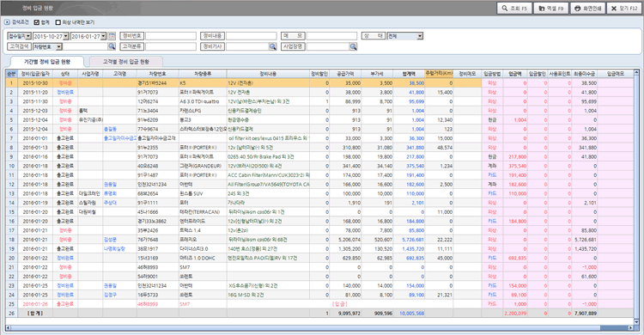This screenshot has width=644, height=335.
Task: Click the 입금방법 column header
Action: (x=492, y=74)
